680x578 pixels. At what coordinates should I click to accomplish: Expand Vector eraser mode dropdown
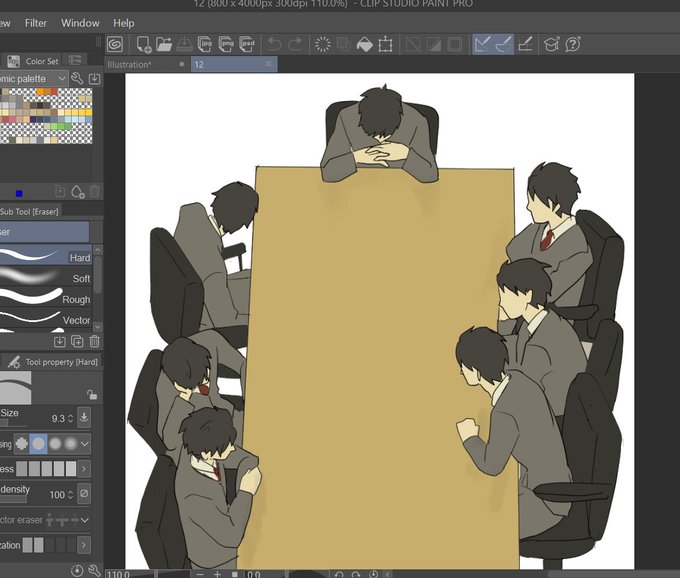tap(85, 519)
